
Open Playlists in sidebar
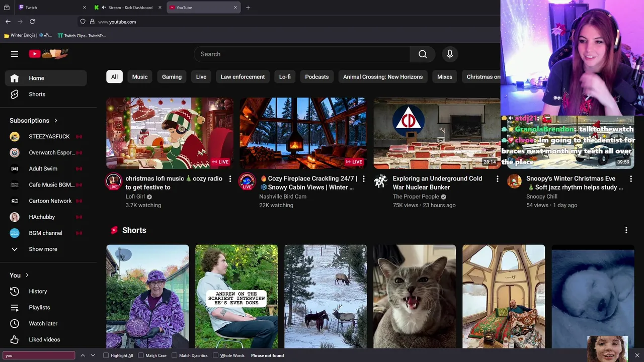tap(46, 308)
